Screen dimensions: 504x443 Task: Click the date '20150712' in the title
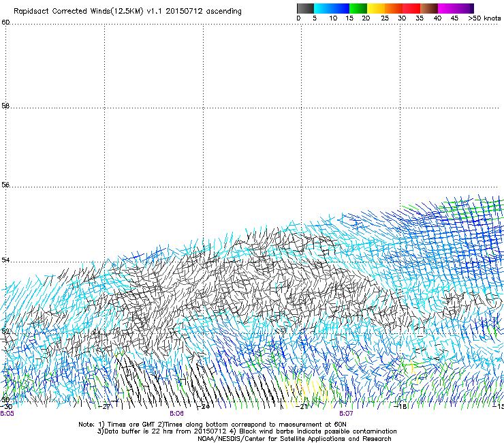[x=184, y=11]
